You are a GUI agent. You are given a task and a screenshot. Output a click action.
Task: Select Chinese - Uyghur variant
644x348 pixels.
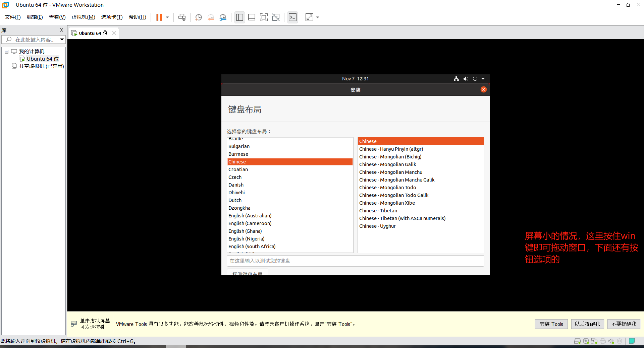pos(421,226)
